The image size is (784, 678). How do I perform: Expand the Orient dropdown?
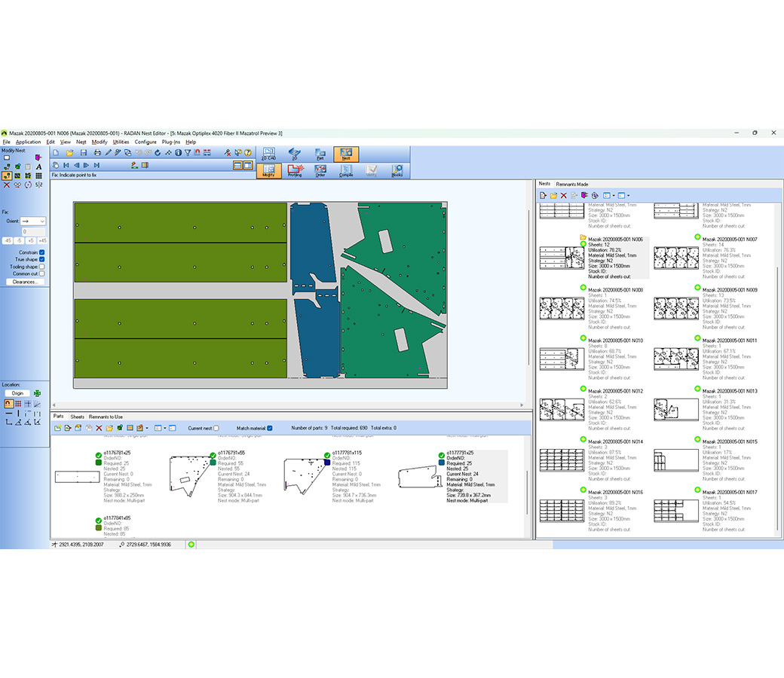pos(42,221)
